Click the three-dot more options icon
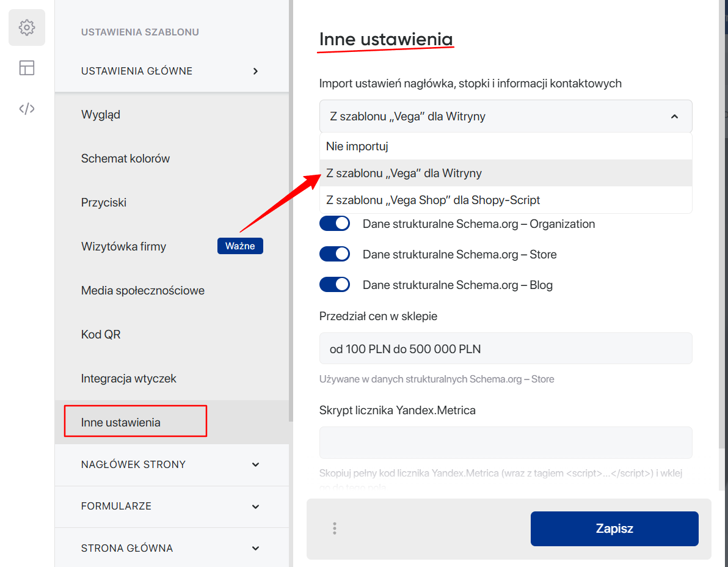The width and height of the screenshot is (728, 567). 335,529
